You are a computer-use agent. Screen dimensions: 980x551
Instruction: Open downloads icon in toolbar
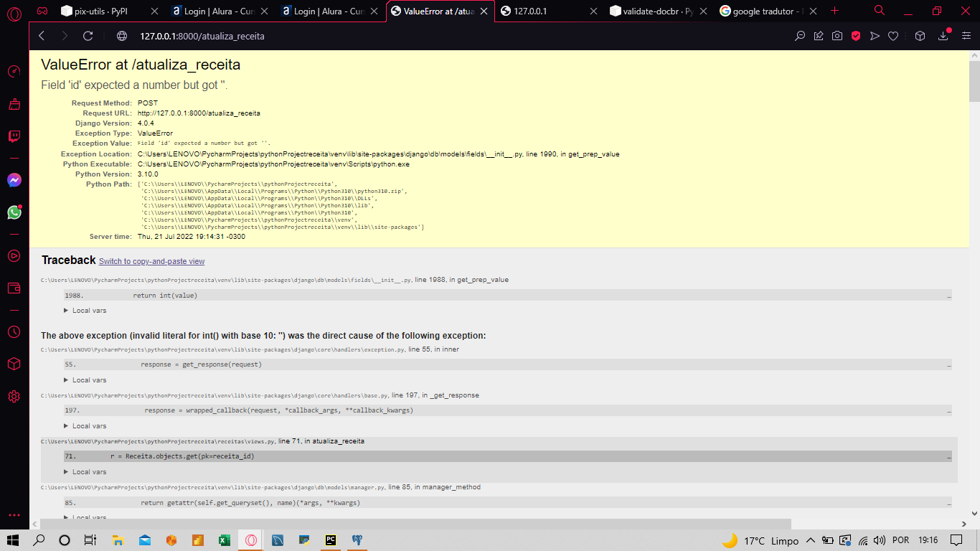click(x=943, y=36)
